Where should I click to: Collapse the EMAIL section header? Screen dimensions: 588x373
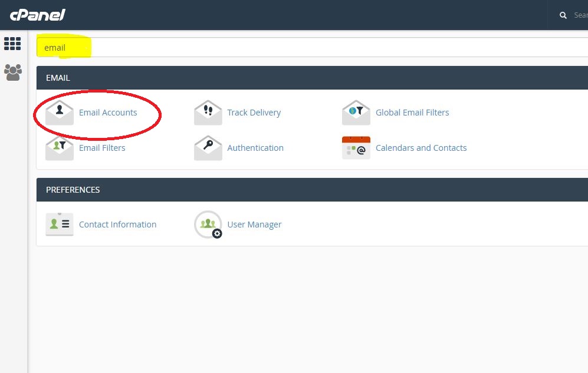coord(312,78)
